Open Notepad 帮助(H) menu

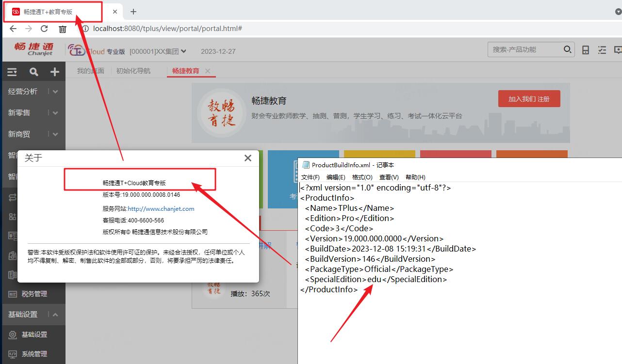[415, 177]
